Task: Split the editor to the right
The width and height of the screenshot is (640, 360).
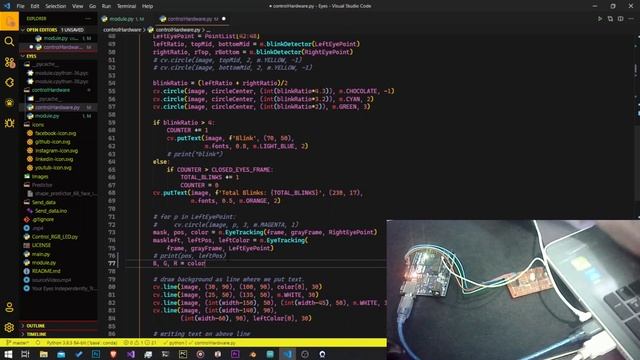Action: click(620, 19)
